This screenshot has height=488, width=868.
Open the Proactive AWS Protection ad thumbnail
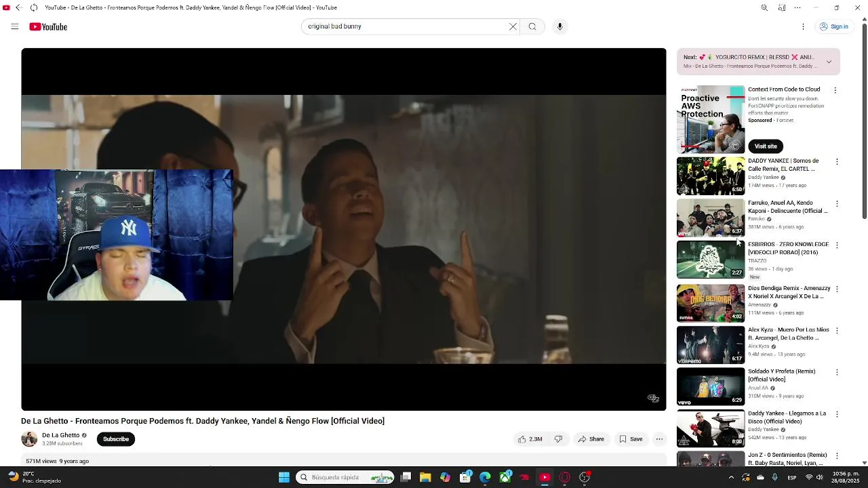(x=711, y=119)
